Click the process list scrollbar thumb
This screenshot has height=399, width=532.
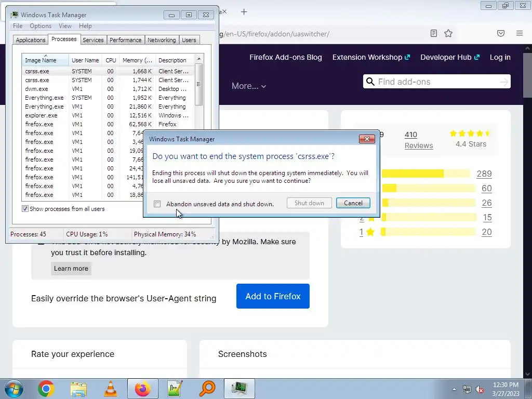[x=199, y=84]
